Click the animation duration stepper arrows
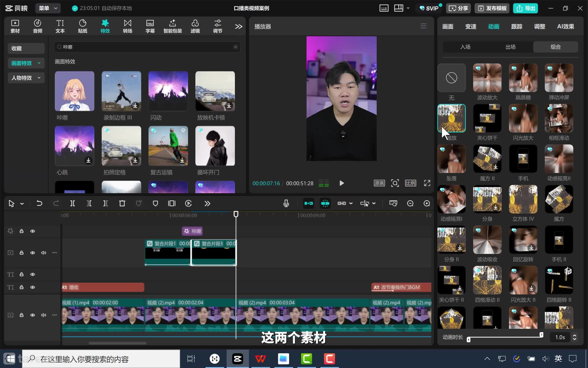Image resolution: width=588 pixels, height=368 pixels. coord(575,337)
